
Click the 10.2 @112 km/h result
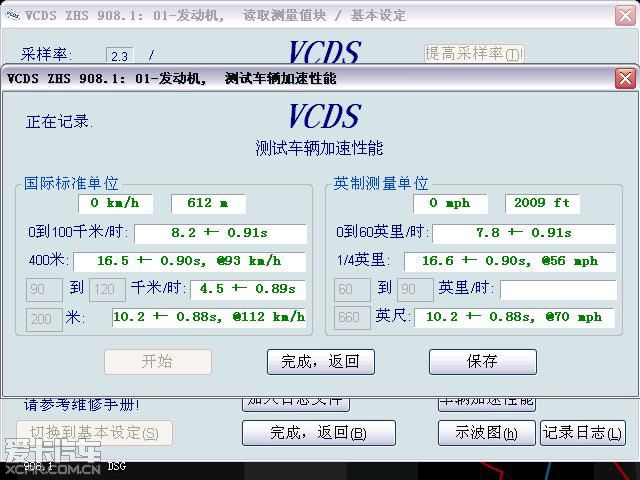coord(209,318)
